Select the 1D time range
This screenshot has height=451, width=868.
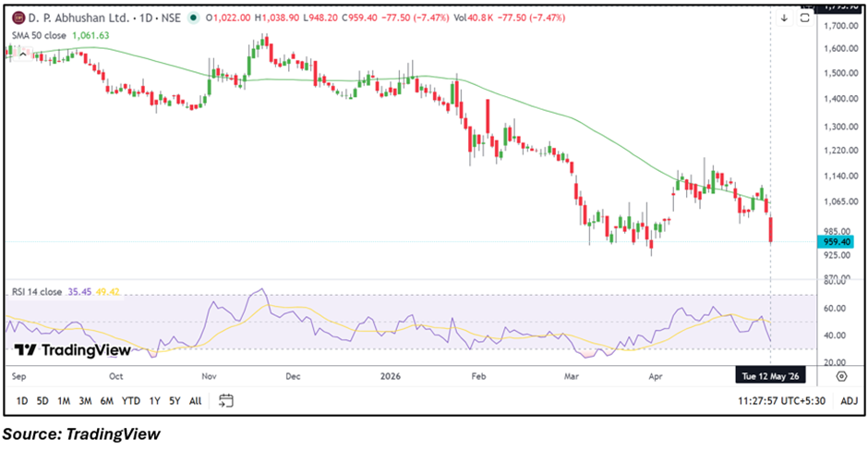click(x=21, y=400)
